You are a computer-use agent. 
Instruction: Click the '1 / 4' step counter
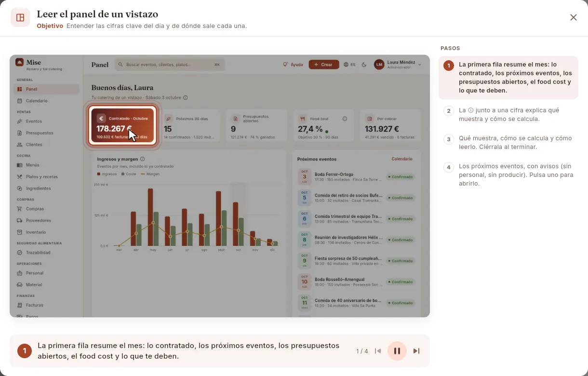[362, 351]
